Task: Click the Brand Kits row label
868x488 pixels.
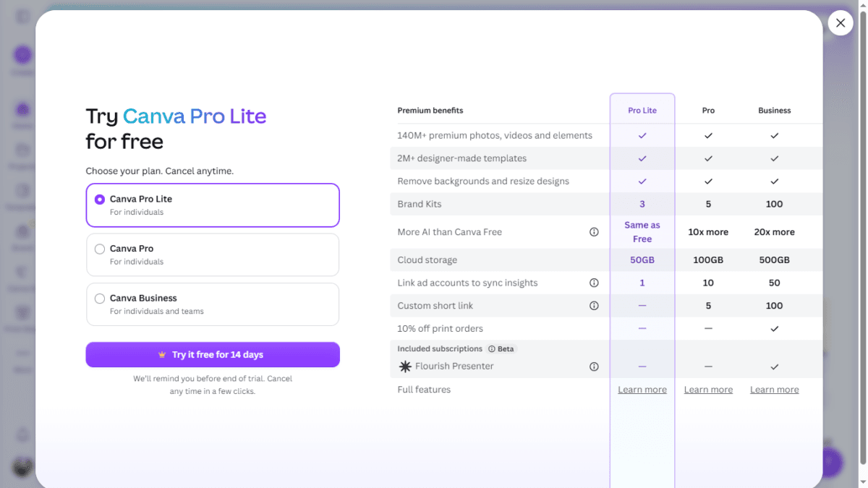Action: 420,204
